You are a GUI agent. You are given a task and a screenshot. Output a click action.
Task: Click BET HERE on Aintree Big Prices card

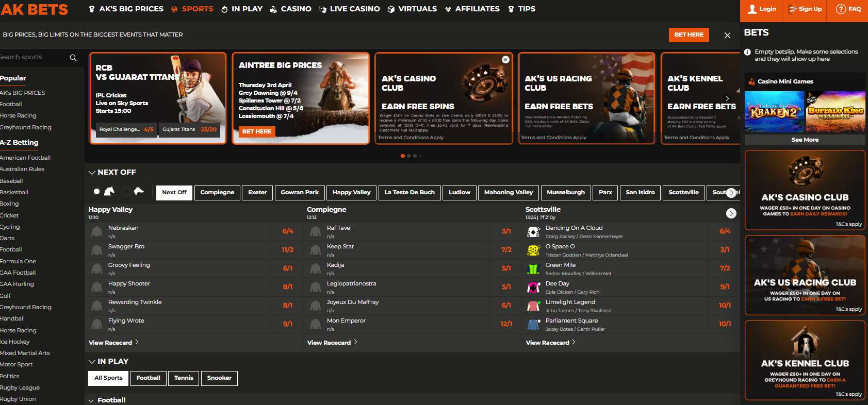257,131
